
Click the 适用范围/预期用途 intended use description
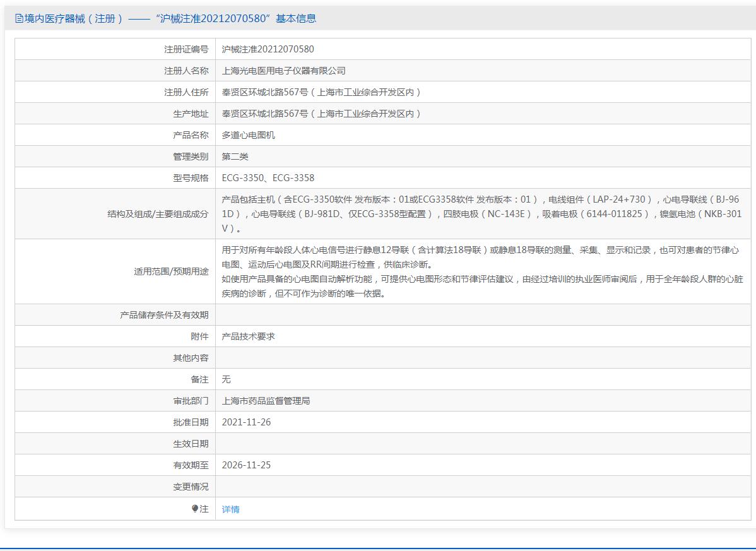pyautogui.click(x=481, y=271)
